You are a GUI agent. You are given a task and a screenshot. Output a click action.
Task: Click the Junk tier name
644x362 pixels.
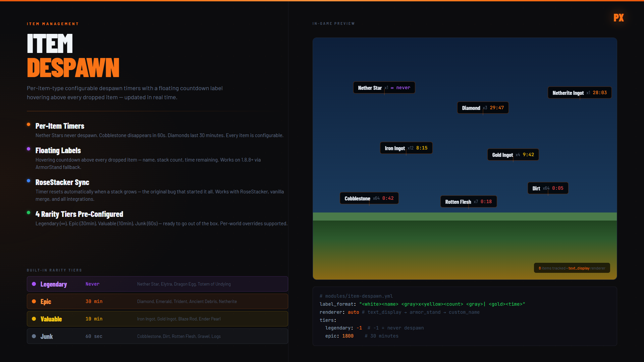pyautogui.click(x=47, y=337)
